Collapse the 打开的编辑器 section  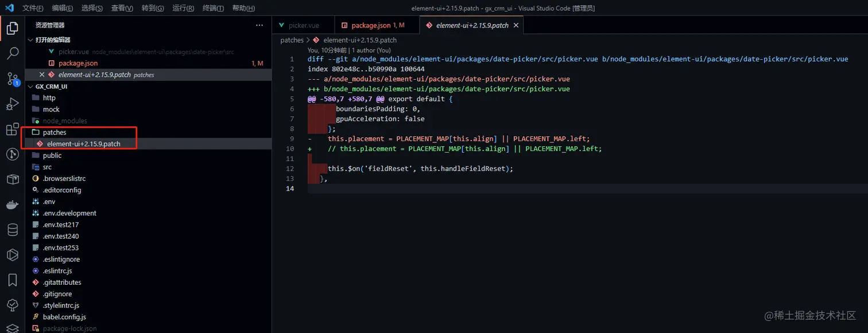tap(53, 40)
